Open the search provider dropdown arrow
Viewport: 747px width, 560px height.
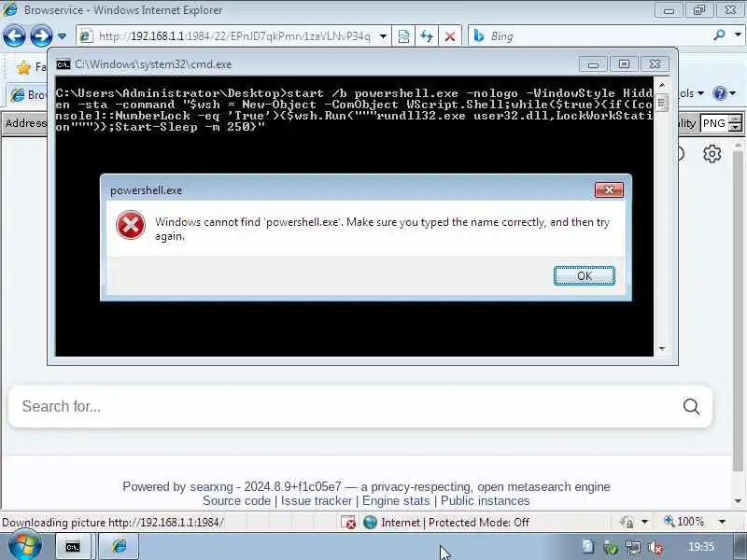[738, 35]
